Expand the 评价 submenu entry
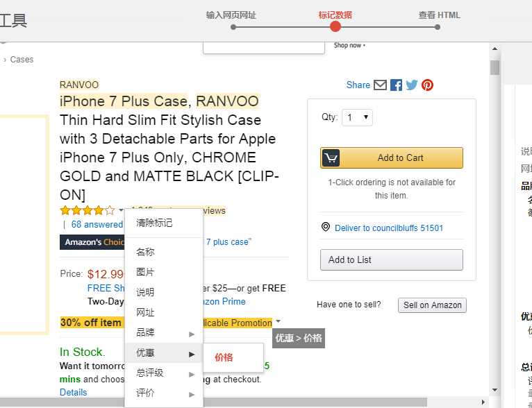Viewport: 532px width, 408px height. (164, 393)
